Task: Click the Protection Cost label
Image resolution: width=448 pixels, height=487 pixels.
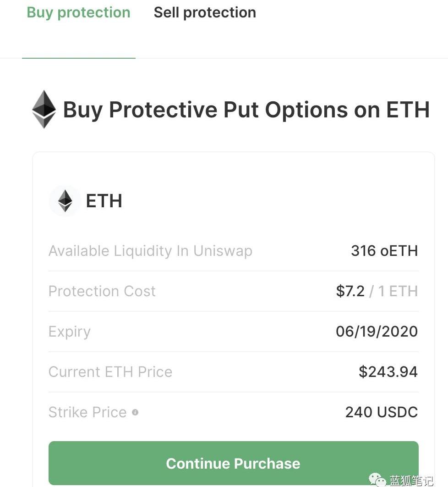Action: [102, 291]
